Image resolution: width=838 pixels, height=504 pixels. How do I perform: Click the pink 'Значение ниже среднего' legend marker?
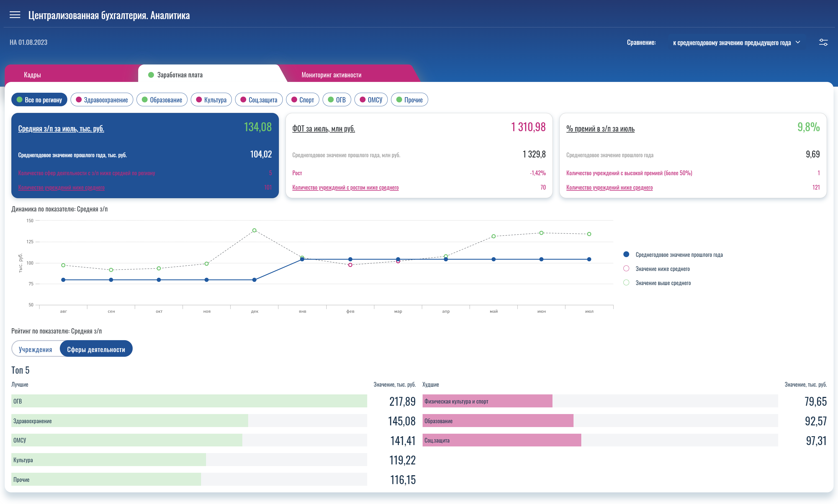626,269
